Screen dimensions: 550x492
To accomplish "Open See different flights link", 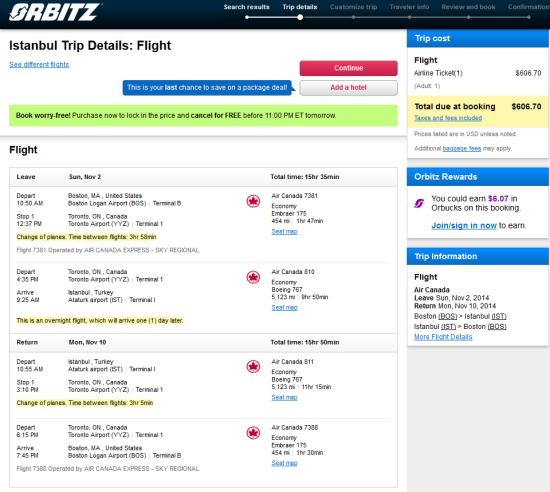I will [x=39, y=65].
